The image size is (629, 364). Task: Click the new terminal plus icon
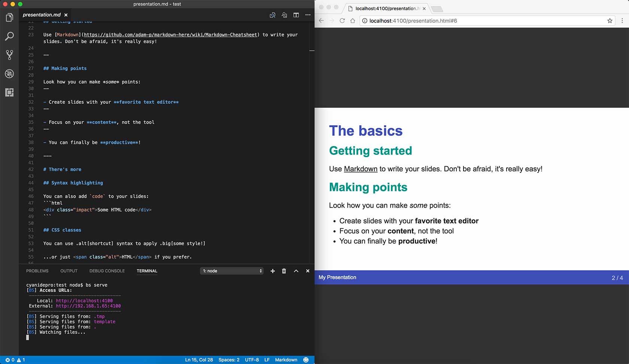[273, 271]
